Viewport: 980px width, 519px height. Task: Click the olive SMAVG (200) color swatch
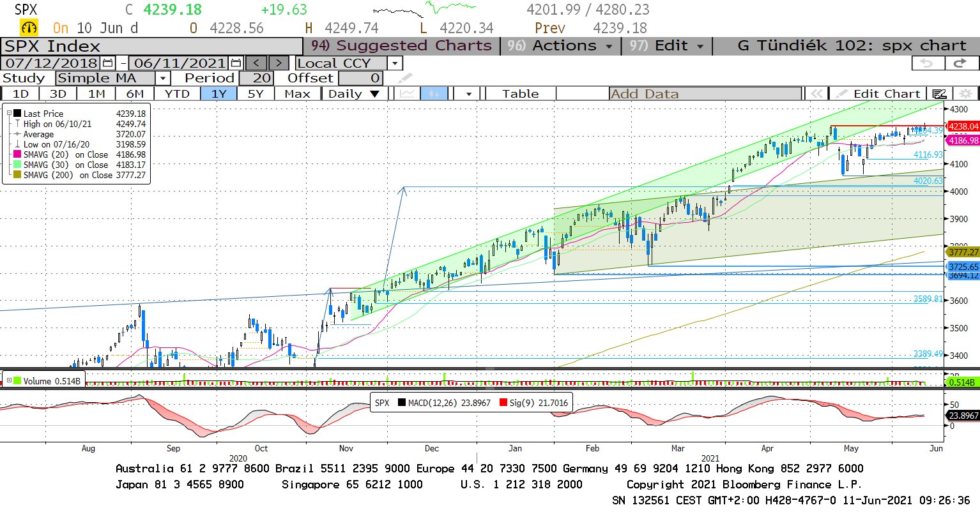[18, 175]
